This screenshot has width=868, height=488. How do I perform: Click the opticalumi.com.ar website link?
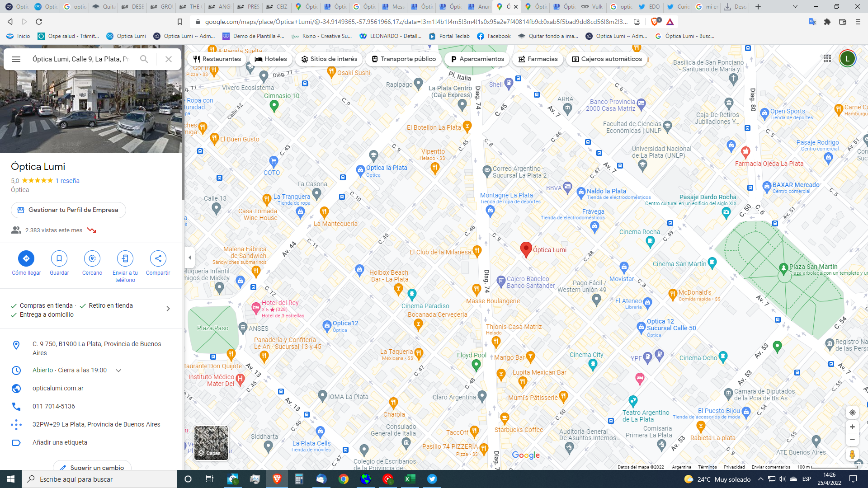pos(58,388)
